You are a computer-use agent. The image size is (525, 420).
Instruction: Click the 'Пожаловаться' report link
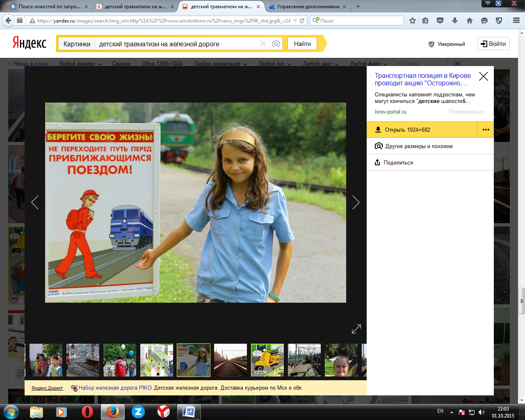[466, 112]
